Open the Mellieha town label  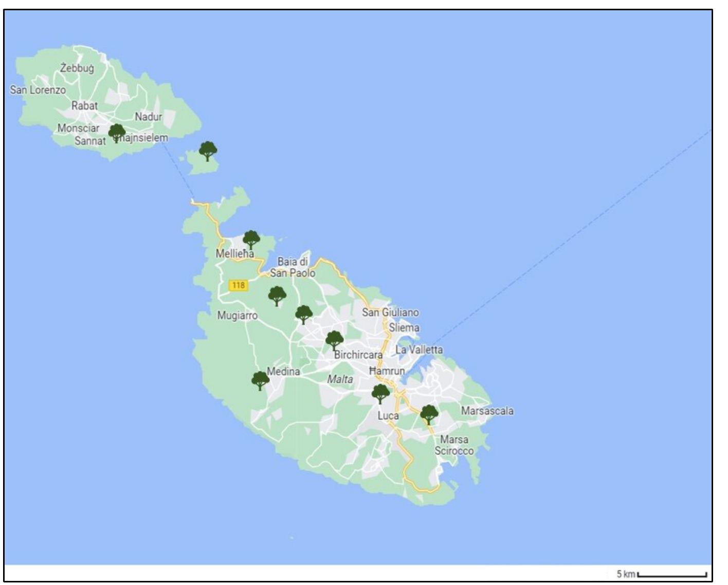tap(234, 253)
